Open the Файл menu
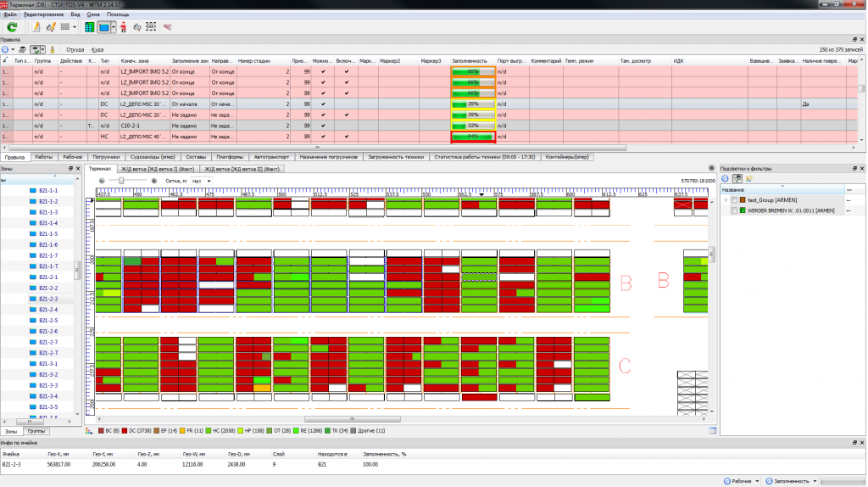This screenshot has height=487, width=868. [10, 14]
